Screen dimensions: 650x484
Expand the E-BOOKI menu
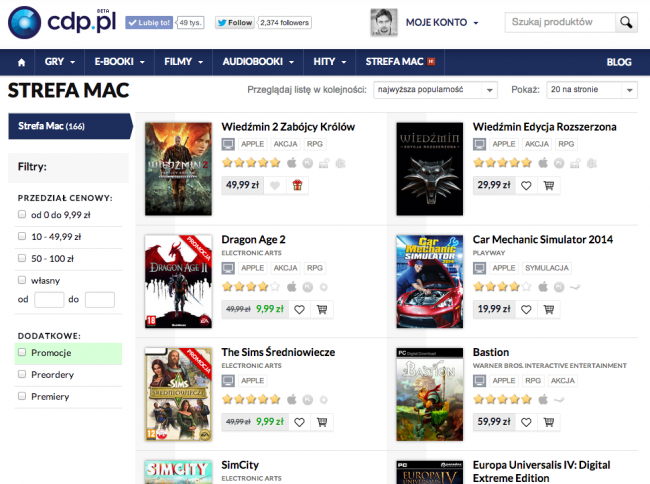click(119, 62)
